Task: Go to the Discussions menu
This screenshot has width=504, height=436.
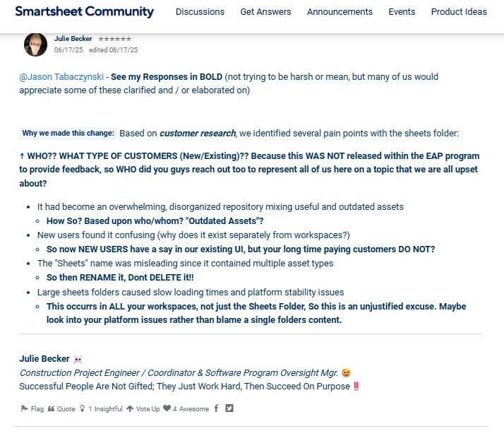Action: (200, 12)
